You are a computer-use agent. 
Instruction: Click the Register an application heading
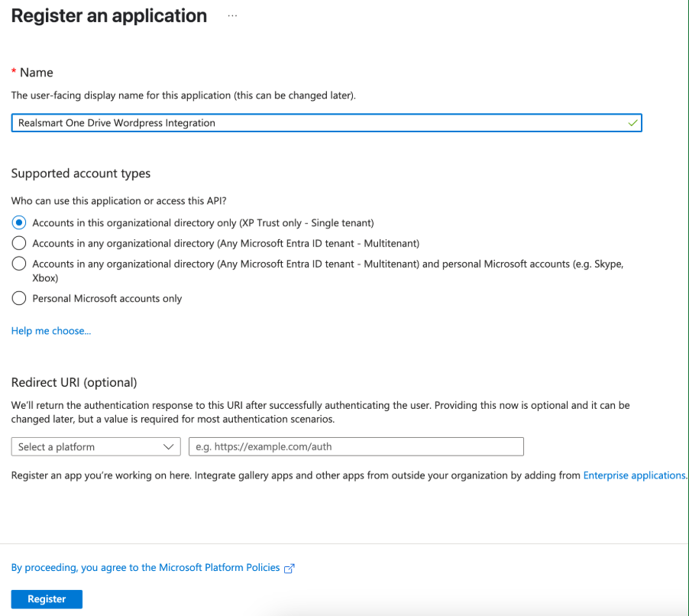pyautogui.click(x=109, y=16)
